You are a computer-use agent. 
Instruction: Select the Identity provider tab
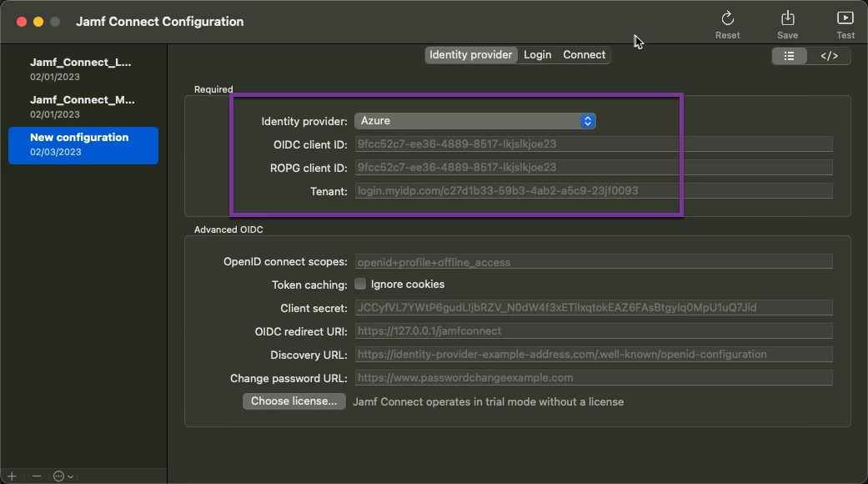tap(470, 55)
